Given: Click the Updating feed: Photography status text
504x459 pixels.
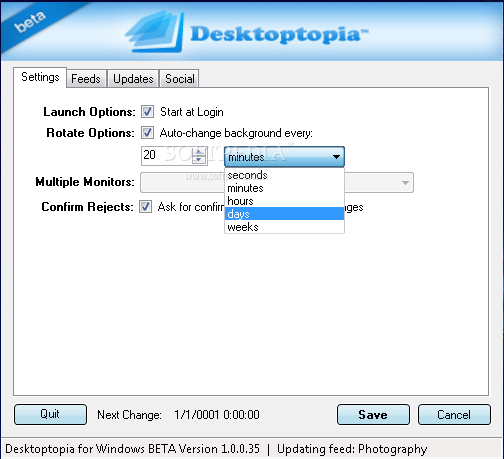Looking at the screenshot, I should point(352,449).
